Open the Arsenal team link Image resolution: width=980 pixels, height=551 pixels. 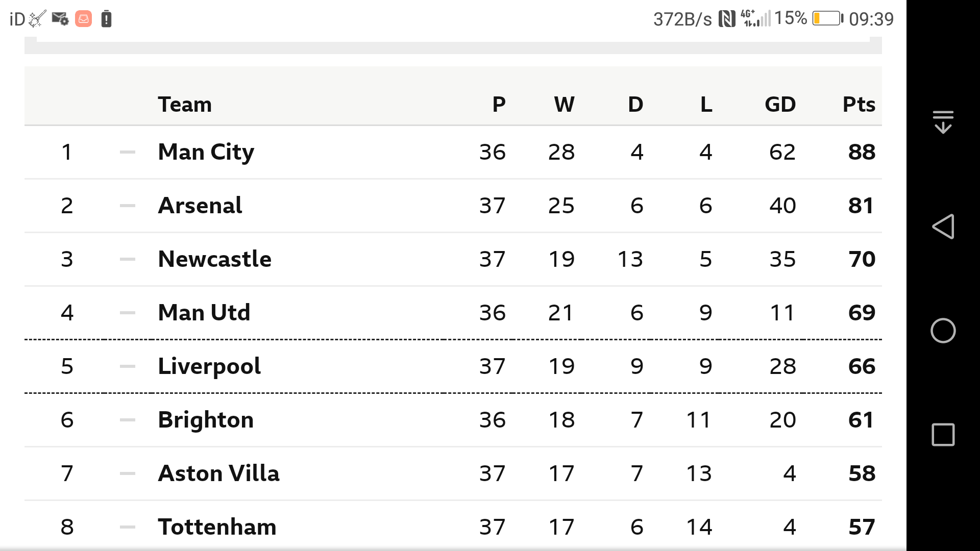pyautogui.click(x=200, y=206)
